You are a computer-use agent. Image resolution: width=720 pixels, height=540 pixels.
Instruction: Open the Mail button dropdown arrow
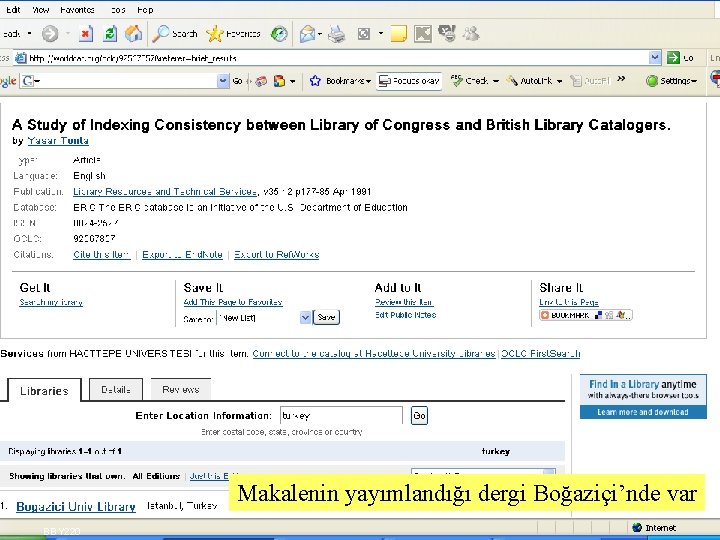coord(320,34)
